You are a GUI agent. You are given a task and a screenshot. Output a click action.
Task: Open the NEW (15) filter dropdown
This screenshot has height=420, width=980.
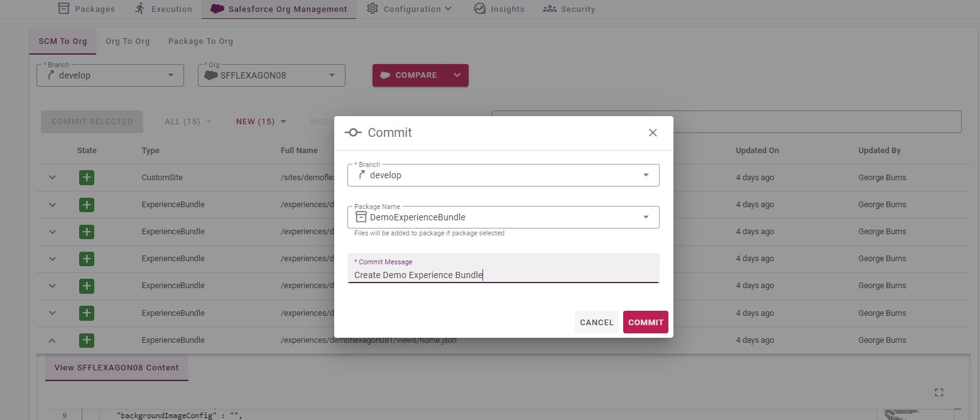[261, 122]
